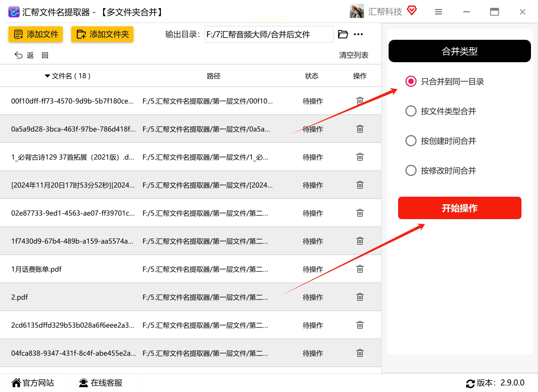
Task: Delete the 1月话费账单.pdf row with trash icon
Action: [x=360, y=269]
